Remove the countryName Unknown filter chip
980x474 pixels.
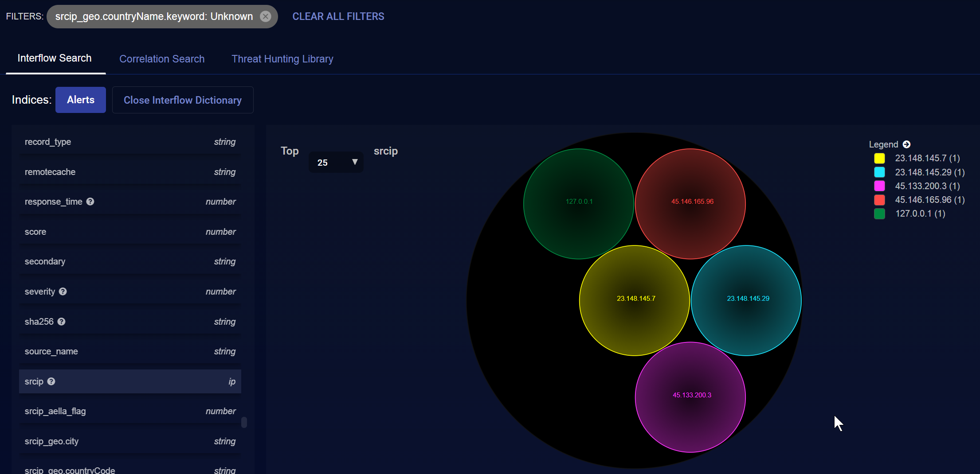pos(265,16)
